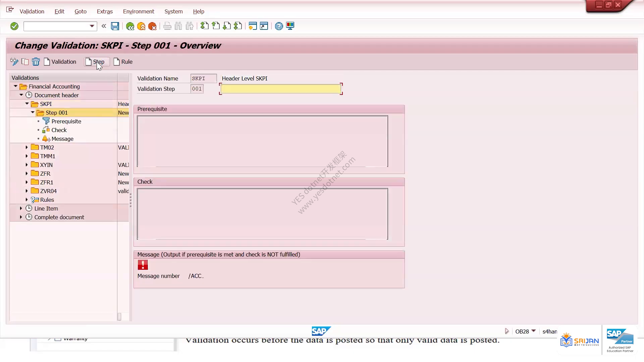Select the Prerequisite tree item
This screenshot has height=362, width=644.
(66, 121)
